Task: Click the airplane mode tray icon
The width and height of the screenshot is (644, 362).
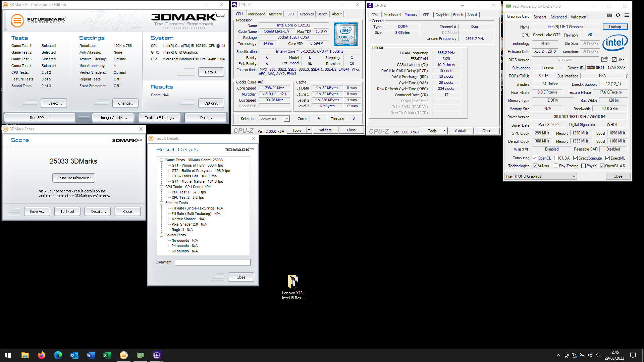Action: coord(590,355)
